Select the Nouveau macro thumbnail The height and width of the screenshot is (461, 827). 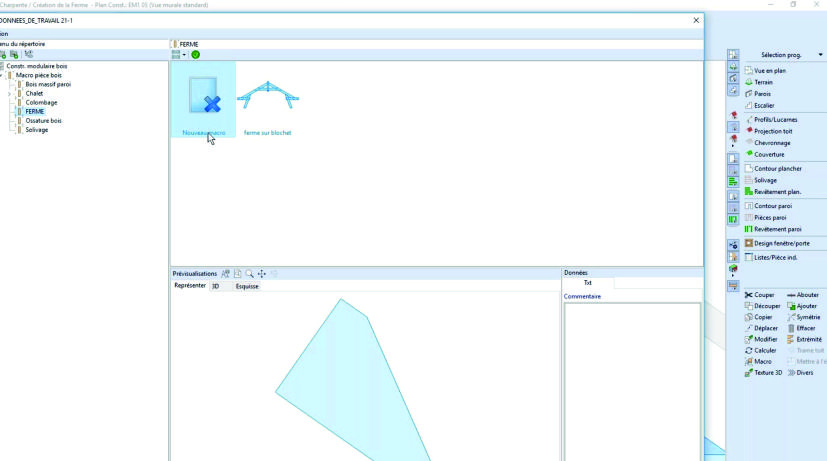point(203,98)
